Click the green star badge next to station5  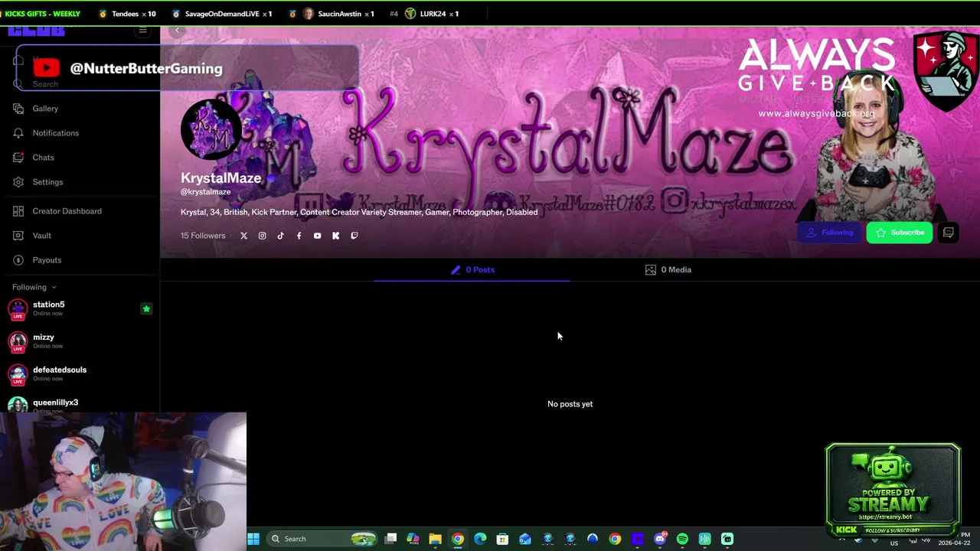(x=146, y=309)
